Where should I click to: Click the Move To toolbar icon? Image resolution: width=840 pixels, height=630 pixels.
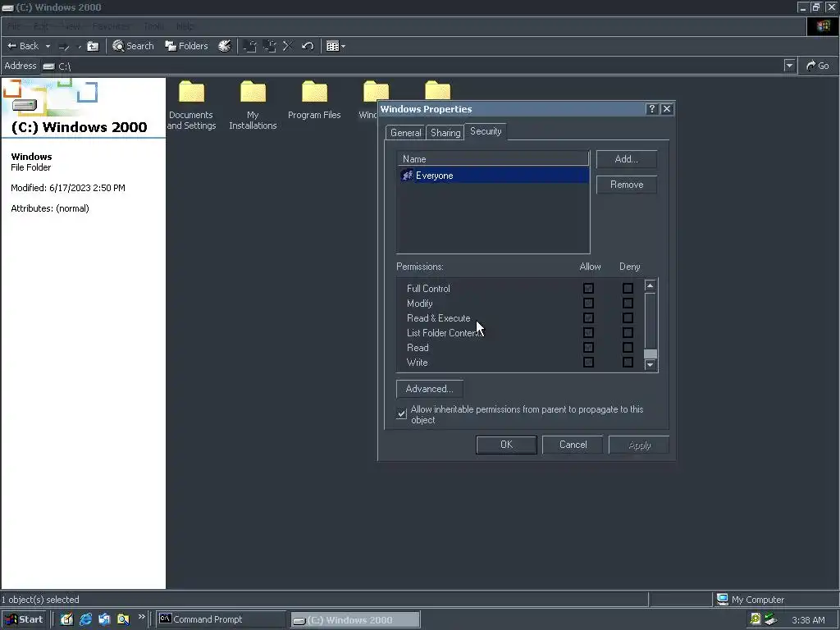point(249,46)
